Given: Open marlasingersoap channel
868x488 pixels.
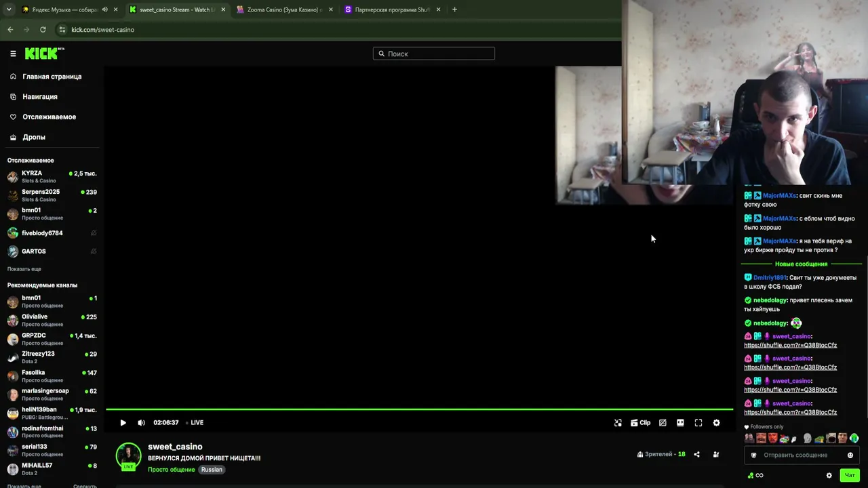Looking at the screenshot, I should (x=52, y=394).
